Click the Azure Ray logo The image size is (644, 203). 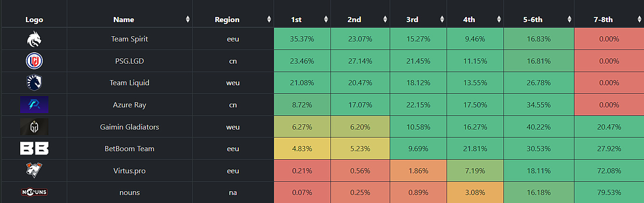pyautogui.click(x=34, y=105)
